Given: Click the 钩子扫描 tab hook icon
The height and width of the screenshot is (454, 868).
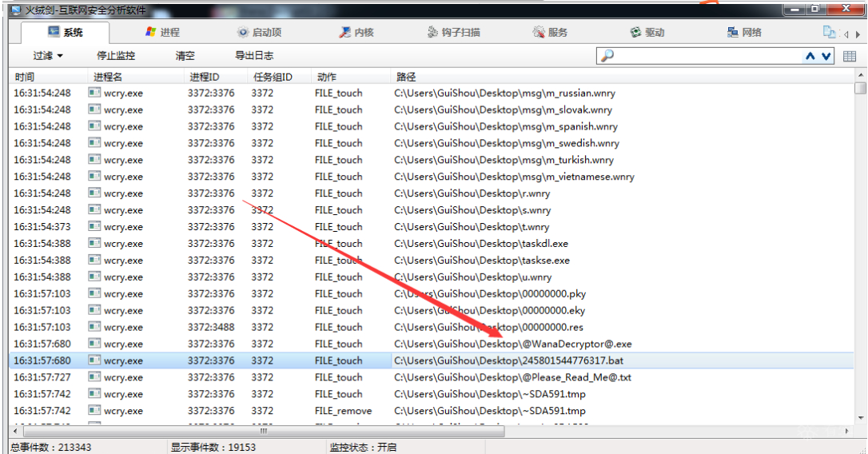Looking at the screenshot, I should tap(432, 32).
